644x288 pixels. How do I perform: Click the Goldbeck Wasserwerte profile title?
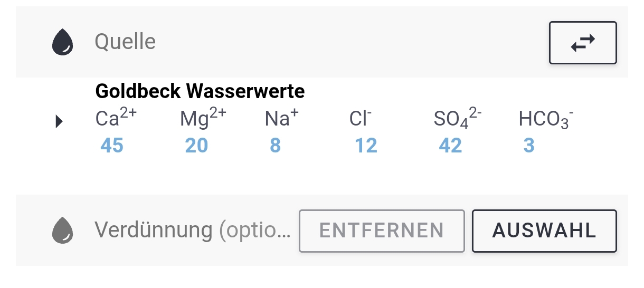pyautogui.click(x=200, y=92)
